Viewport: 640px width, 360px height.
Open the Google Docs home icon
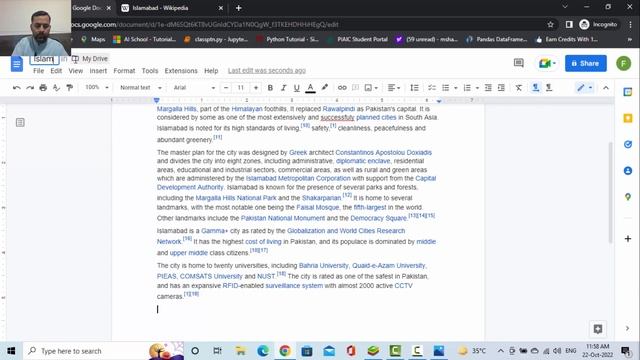click(17, 64)
